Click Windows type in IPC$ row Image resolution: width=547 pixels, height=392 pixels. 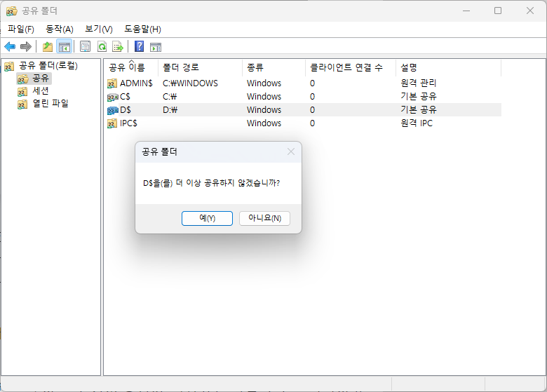tap(264, 123)
